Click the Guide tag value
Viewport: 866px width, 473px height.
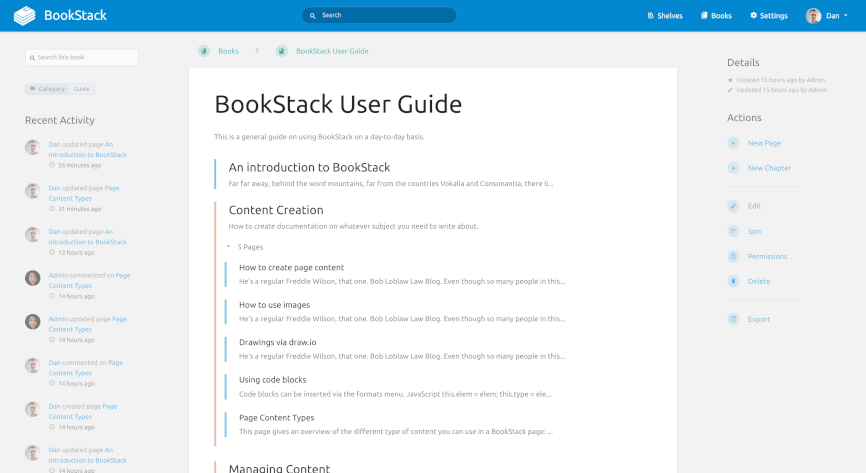click(x=82, y=88)
